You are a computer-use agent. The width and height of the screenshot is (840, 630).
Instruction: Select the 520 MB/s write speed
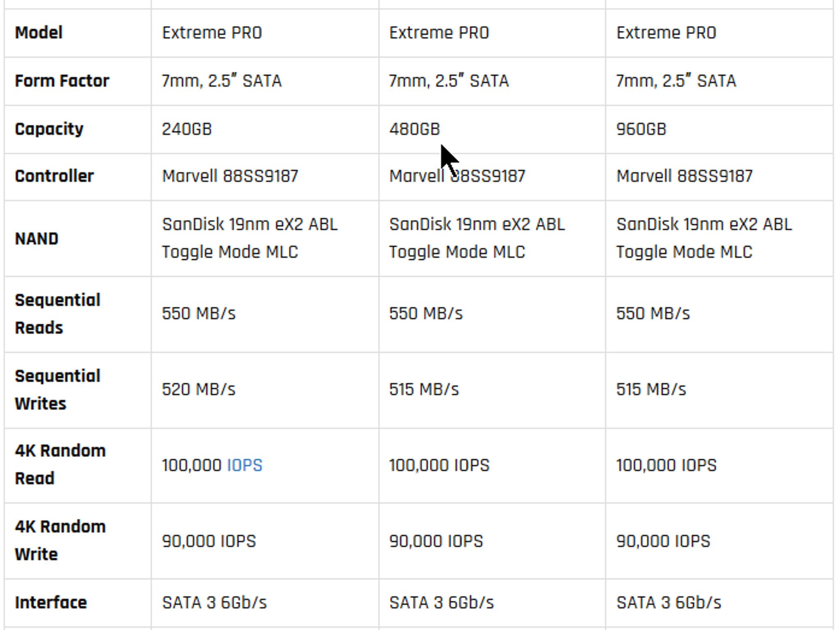[199, 389]
